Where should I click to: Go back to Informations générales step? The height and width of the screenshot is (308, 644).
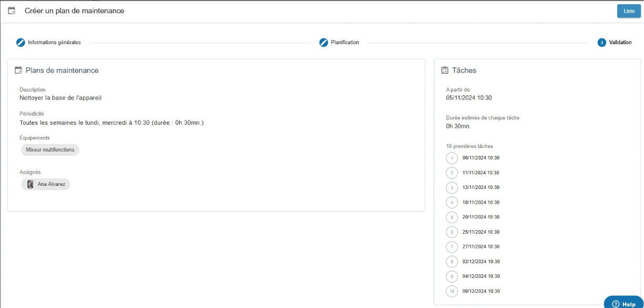54,43
